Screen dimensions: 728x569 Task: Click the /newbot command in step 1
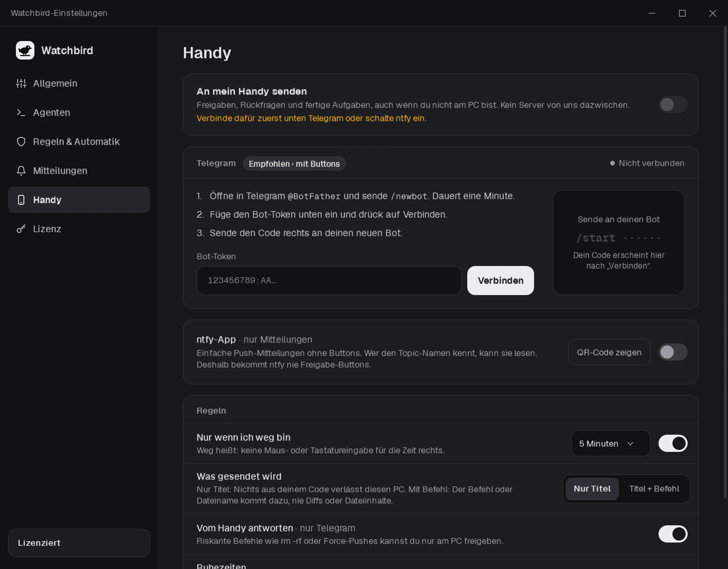(409, 196)
